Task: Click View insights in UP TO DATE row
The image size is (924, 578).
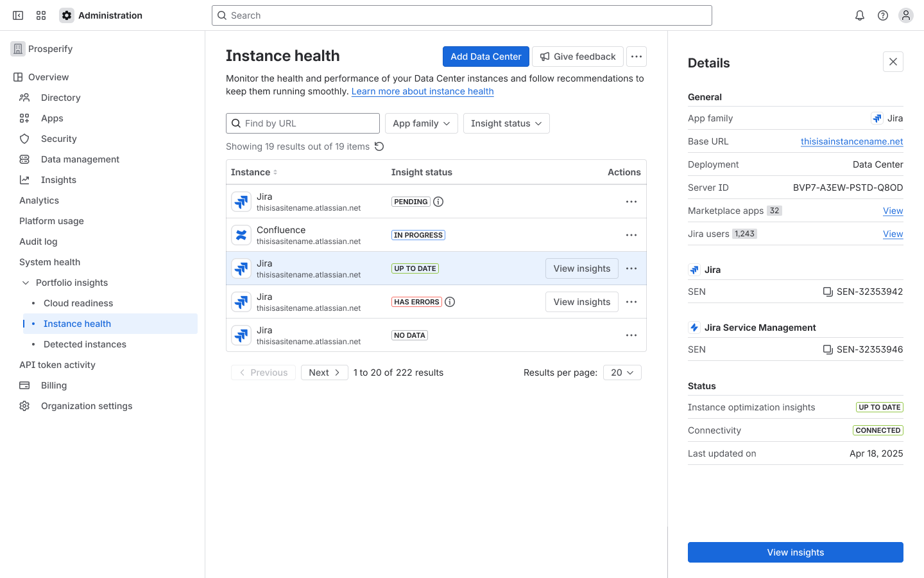Action: pyautogui.click(x=582, y=268)
